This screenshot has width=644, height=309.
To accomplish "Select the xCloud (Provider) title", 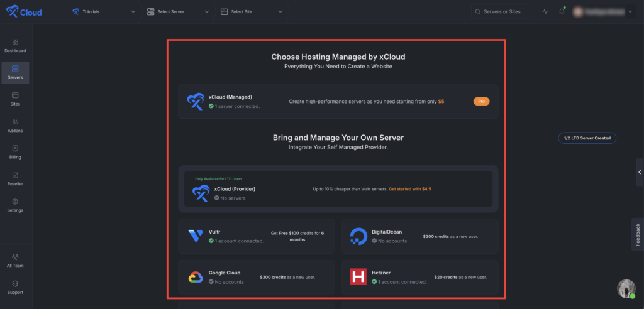I will [x=235, y=189].
